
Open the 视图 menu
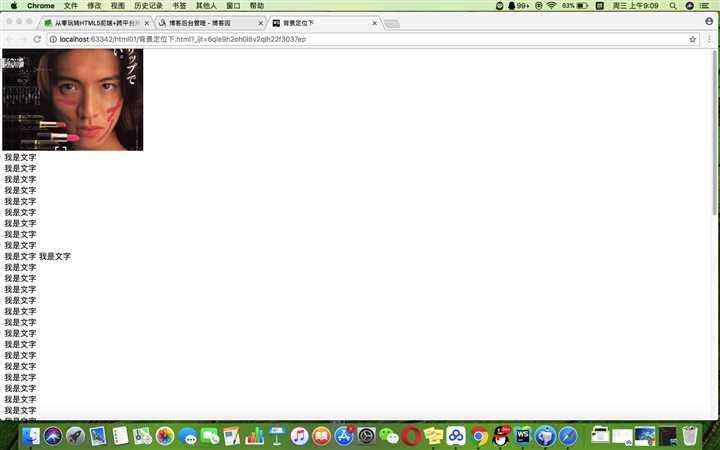pos(118,6)
